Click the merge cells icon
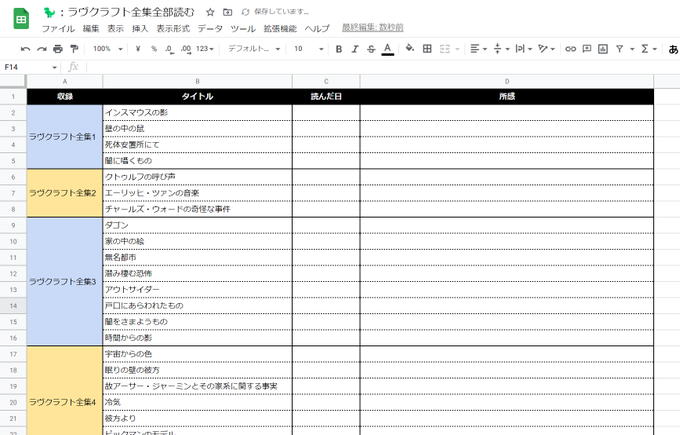This screenshot has width=680, height=435. (x=445, y=49)
